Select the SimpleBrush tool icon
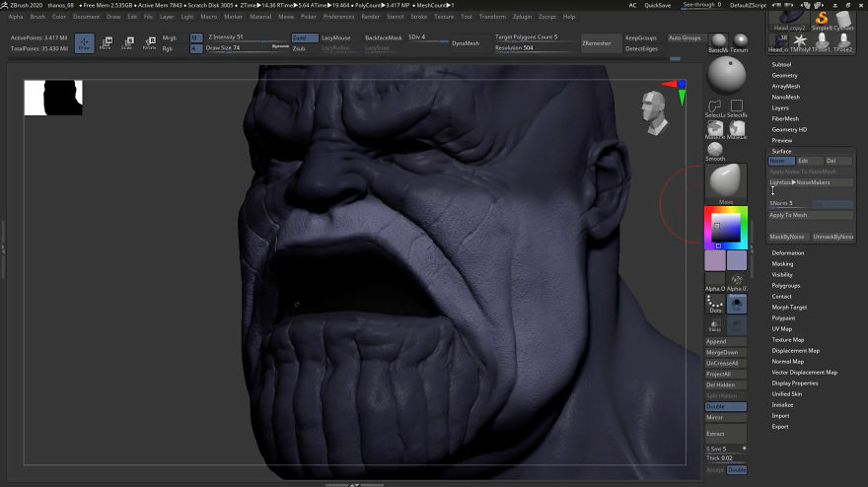This screenshot has width=868, height=487. click(822, 20)
